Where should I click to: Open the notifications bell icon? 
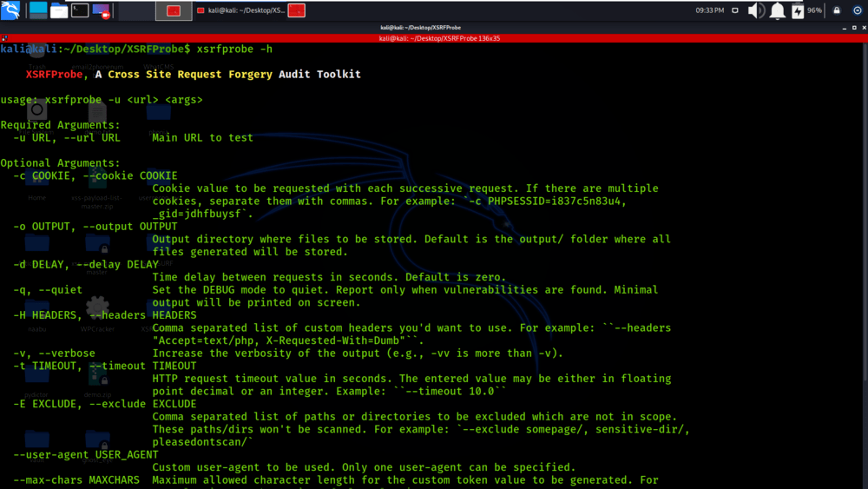pos(777,10)
